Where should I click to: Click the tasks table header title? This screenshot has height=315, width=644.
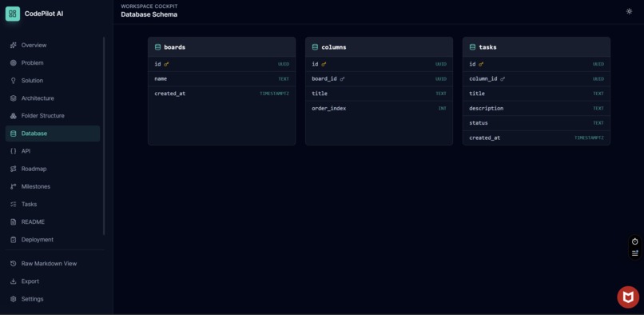[x=487, y=47]
